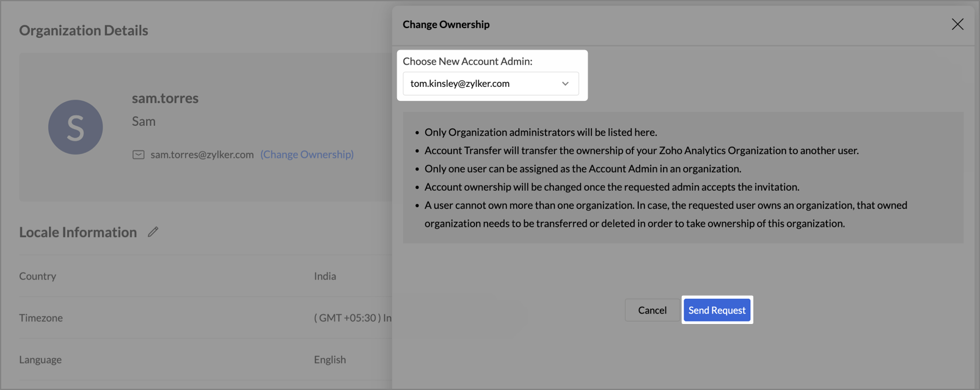Viewport: 980px width, 390px height.
Task: Close the Change Ownership panel
Action: (x=957, y=24)
